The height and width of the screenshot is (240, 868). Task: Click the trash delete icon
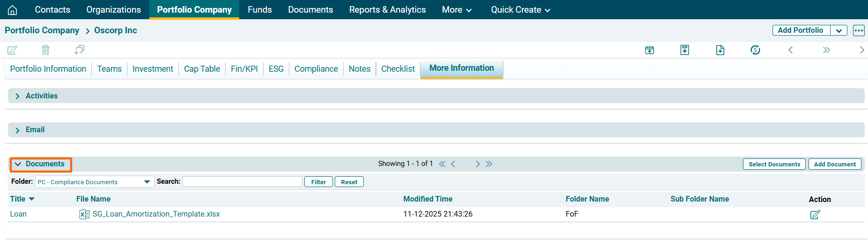click(45, 50)
